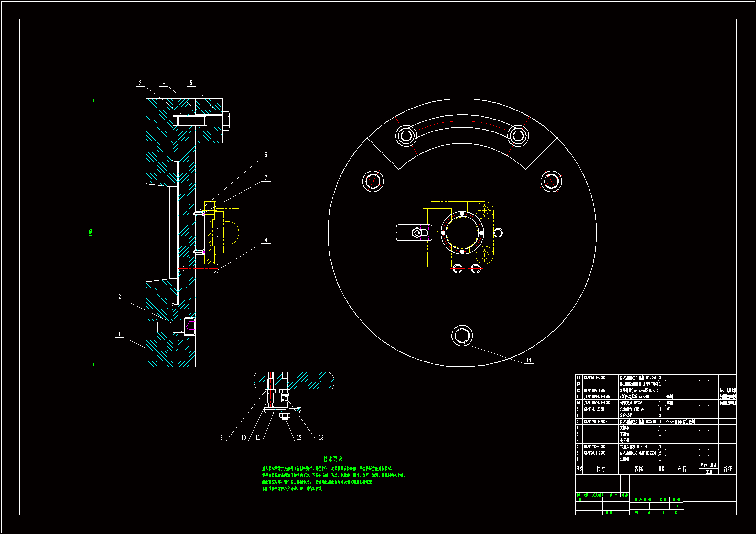Click part callout number 14

pos(528,360)
